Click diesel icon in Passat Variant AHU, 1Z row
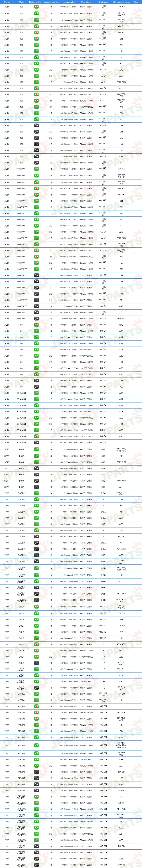 [x=36, y=865]
